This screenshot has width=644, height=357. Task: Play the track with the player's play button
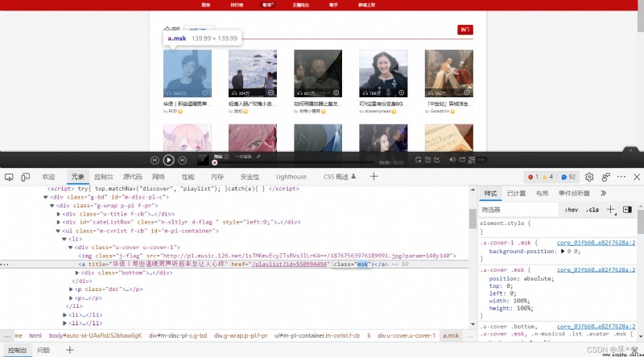tap(168, 160)
